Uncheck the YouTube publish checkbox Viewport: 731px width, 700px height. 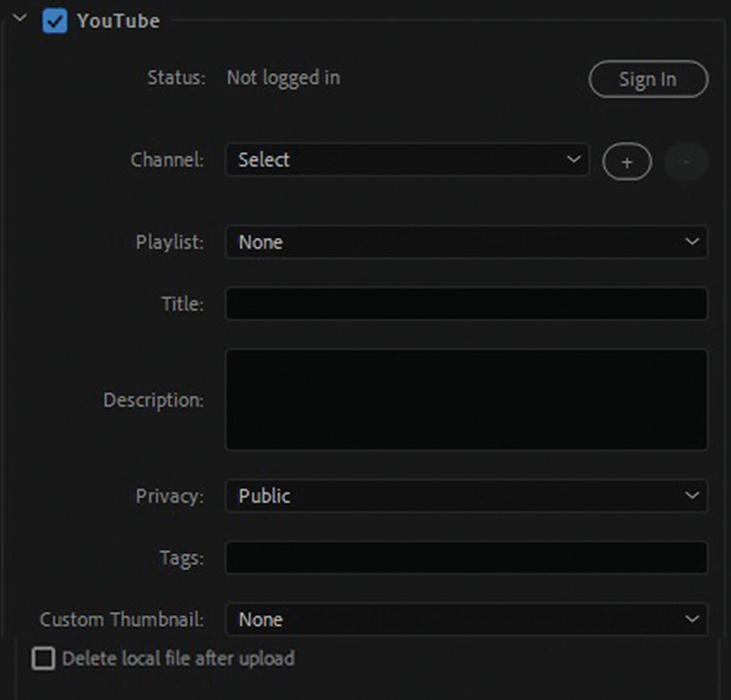click(x=55, y=21)
